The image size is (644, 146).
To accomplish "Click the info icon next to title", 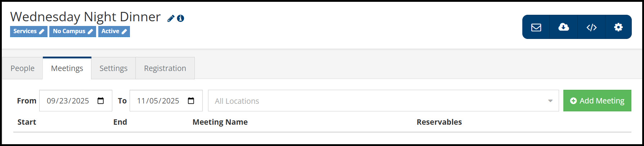I will [x=181, y=18].
